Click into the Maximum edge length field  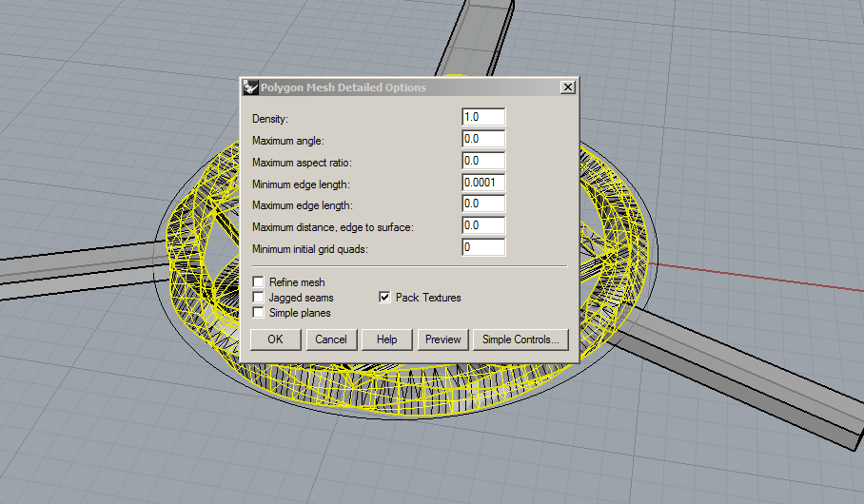pyautogui.click(x=482, y=204)
